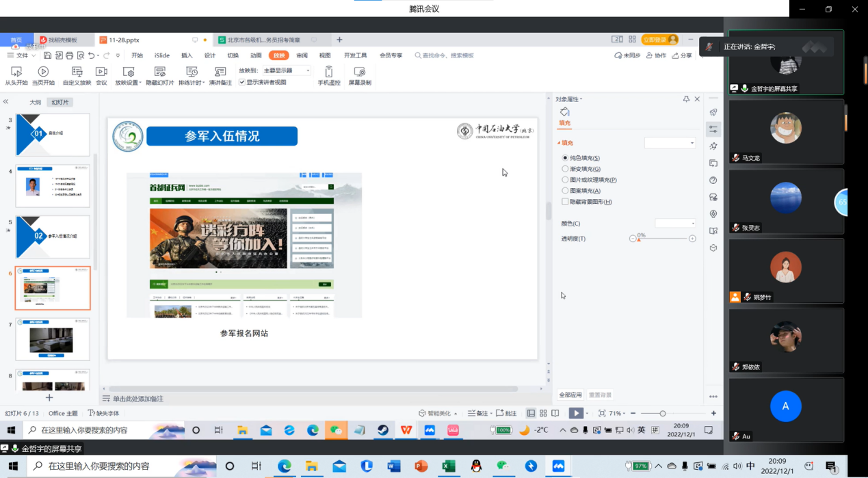868x478 pixels.
Task: Switch to slide sorter view icon
Action: click(543, 413)
